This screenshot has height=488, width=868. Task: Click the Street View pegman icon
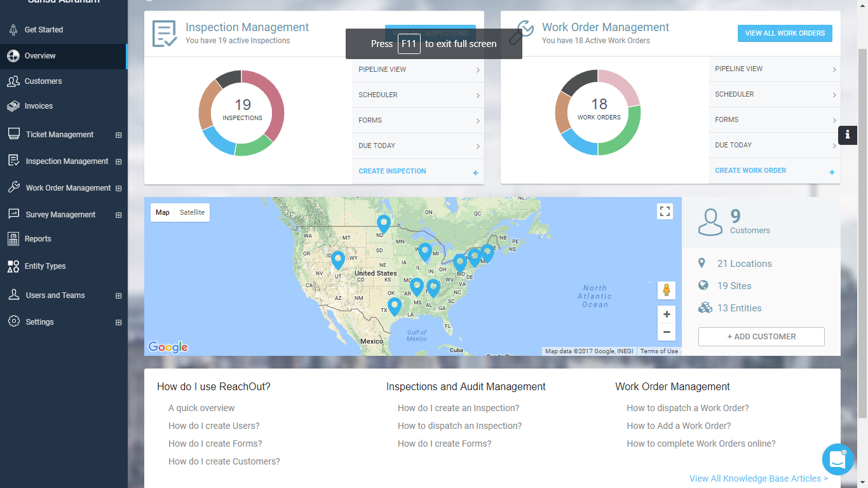coord(666,290)
